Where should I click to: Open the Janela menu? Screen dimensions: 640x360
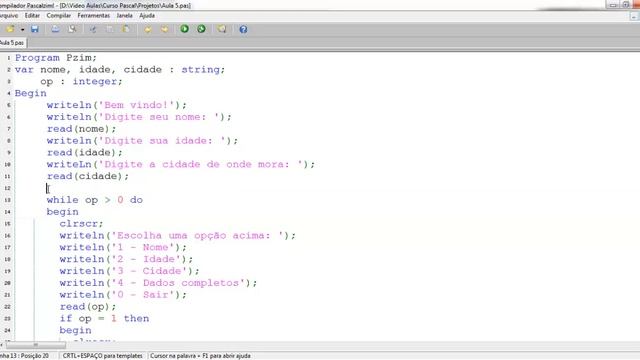point(124,16)
